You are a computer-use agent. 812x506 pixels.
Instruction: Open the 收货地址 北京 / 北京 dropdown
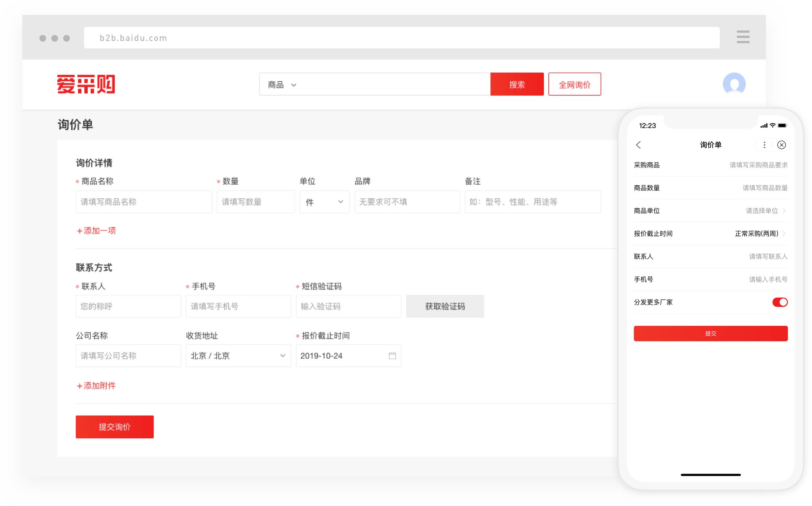tap(238, 356)
